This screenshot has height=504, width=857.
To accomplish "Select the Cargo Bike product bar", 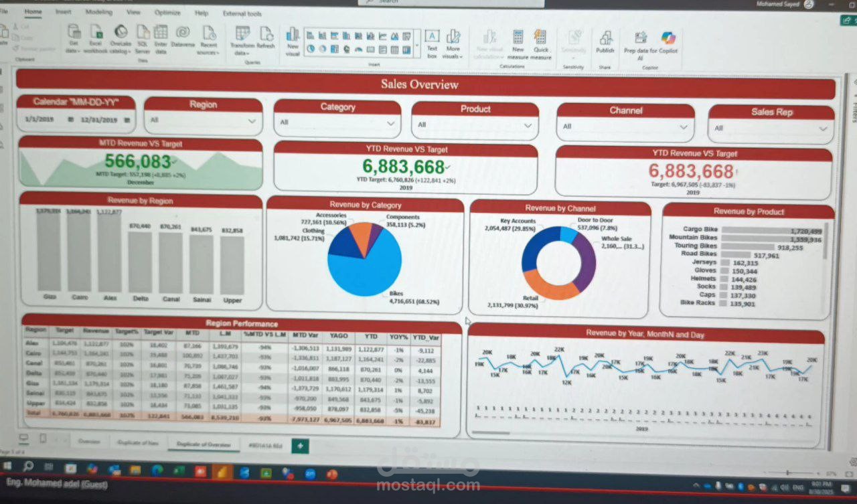I will point(773,230).
